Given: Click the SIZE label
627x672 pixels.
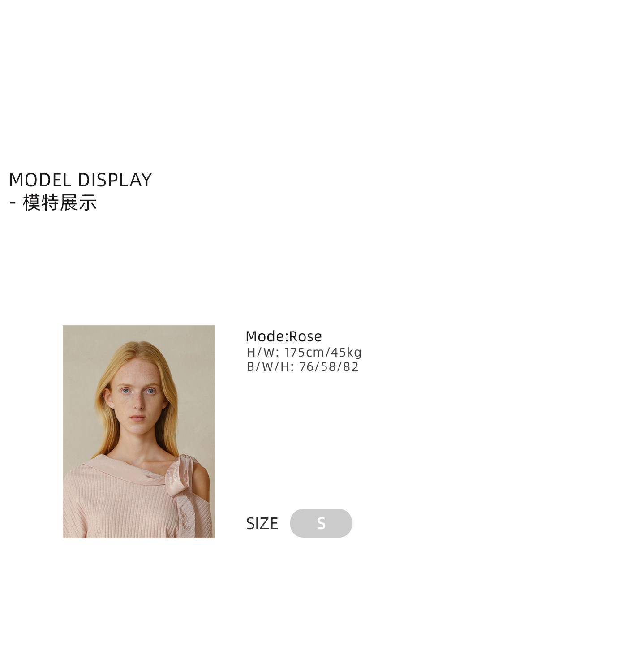Looking at the screenshot, I should coord(262,523).
